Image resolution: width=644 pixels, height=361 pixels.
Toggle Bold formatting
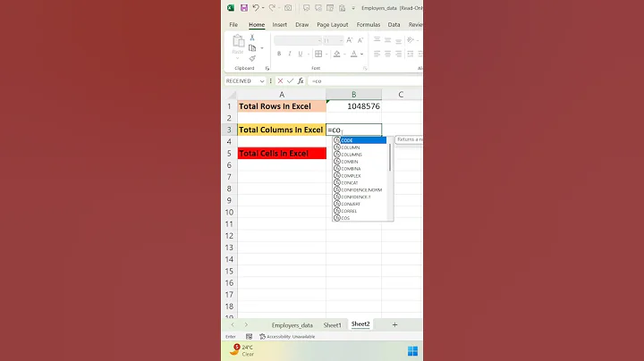[279, 54]
